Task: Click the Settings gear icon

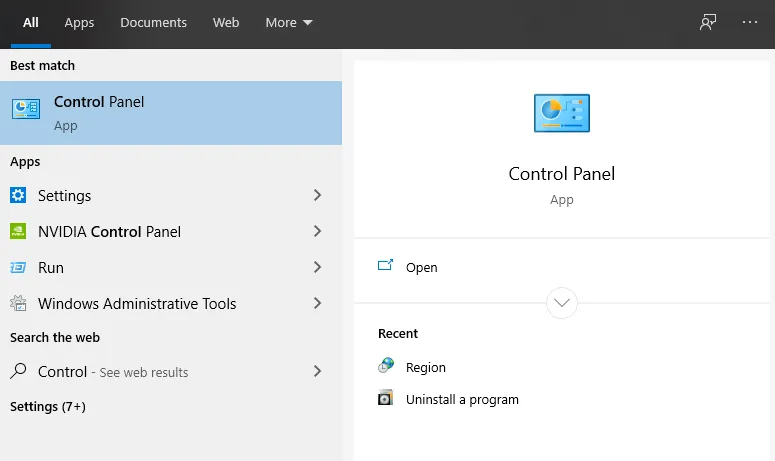Action: (18, 195)
